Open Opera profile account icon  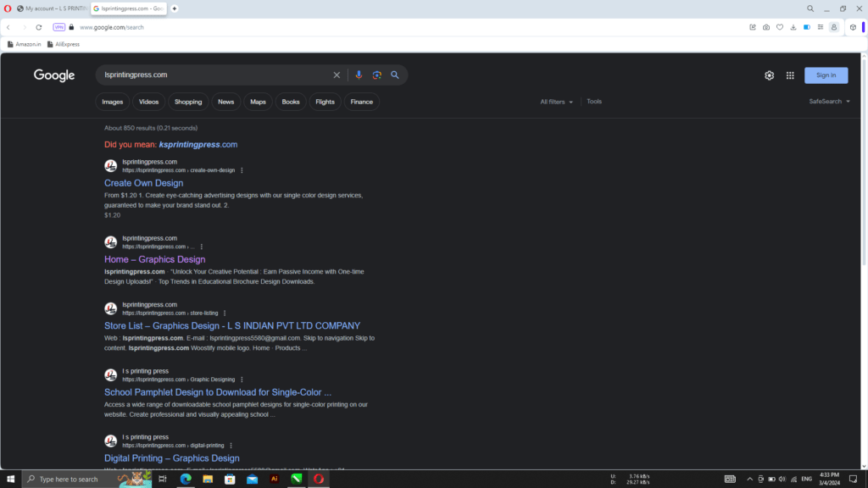834,27
